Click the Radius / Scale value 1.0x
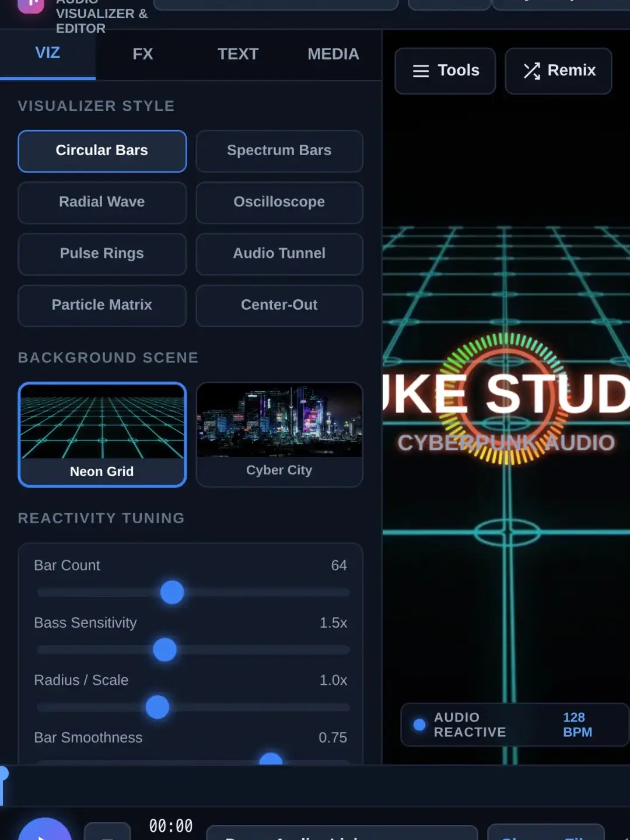 click(333, 680)
